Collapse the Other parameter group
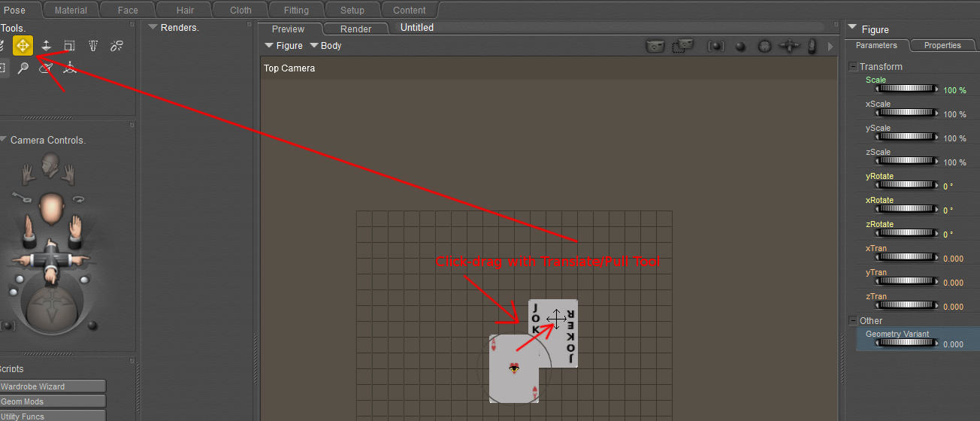The height and width of the screenshot is (421, 980). point(853,320)
